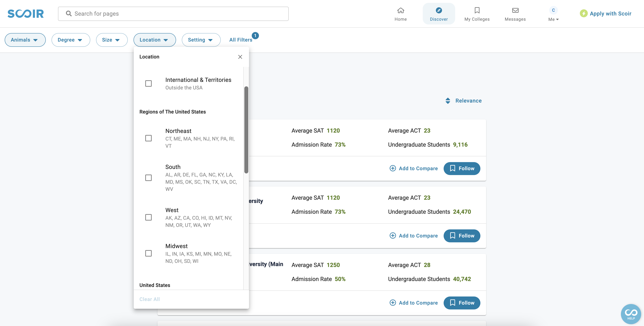Click the Clear All button
The width and height of the screenshot is (644, 326).
149,298
